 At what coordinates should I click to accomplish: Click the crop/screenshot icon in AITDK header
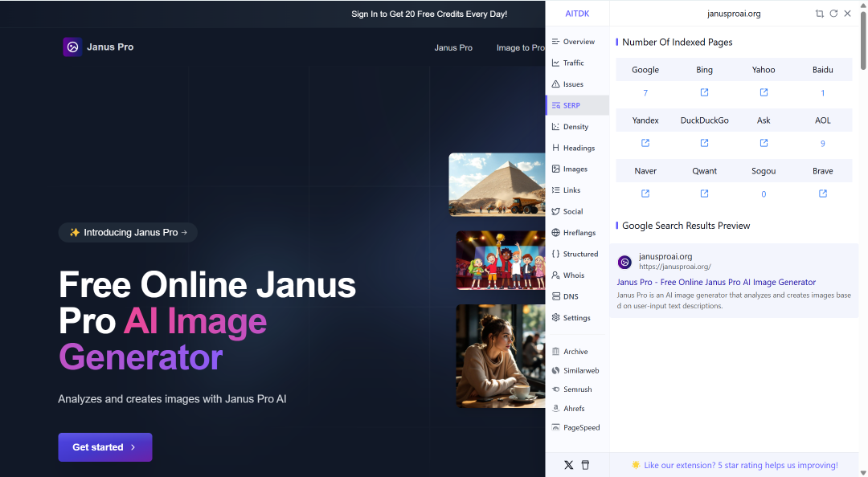819,14
